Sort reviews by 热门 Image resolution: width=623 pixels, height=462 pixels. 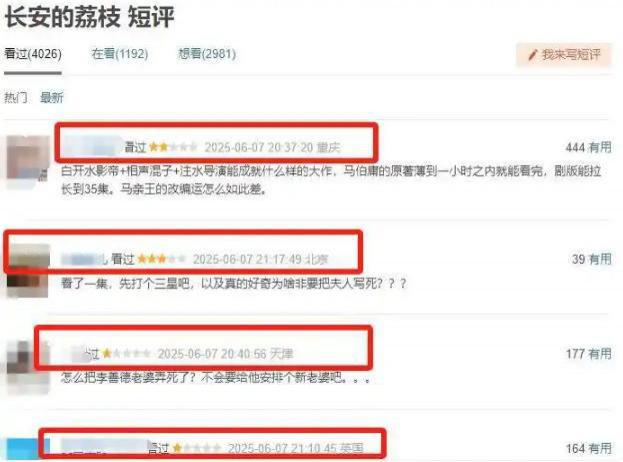pyautogui.click(x=16, y=97)
